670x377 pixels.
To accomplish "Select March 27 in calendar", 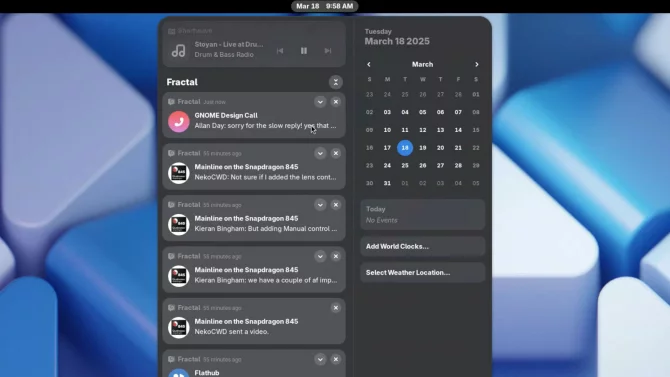I will coord(441,165).
